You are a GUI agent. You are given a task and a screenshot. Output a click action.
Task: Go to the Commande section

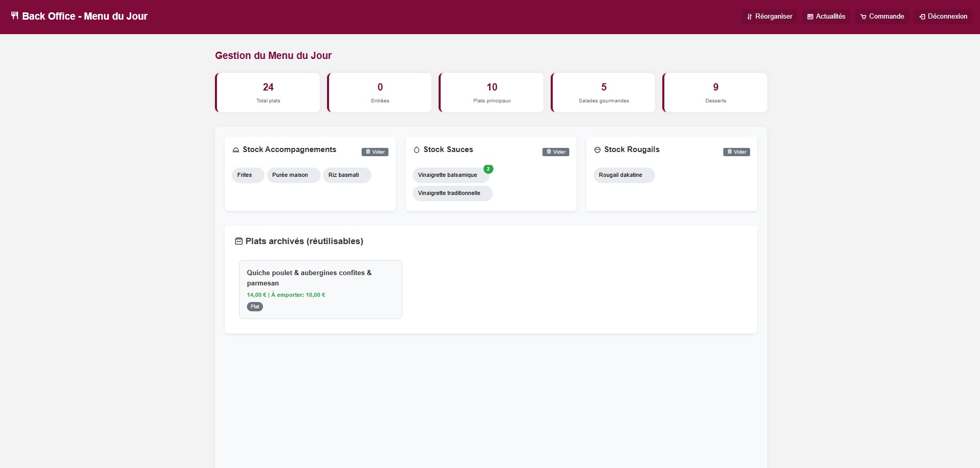(882, 17)
